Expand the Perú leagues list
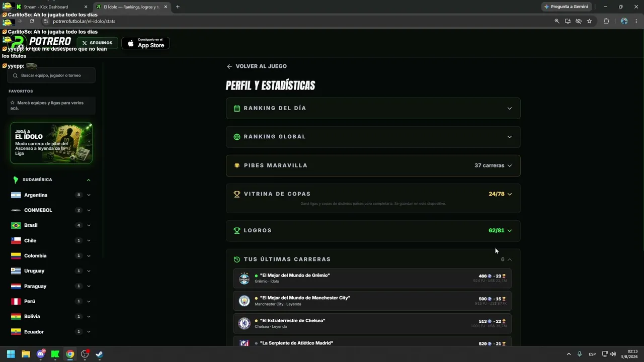644x362 pixels. pyautogui.click(x=89, y=301)
